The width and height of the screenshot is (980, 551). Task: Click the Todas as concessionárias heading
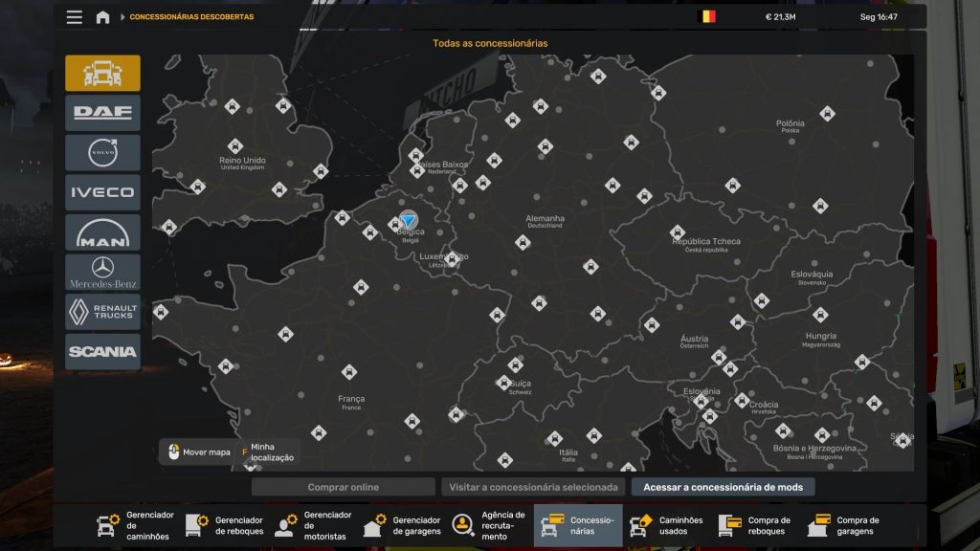pyautogui.click(x=490, y=43)
